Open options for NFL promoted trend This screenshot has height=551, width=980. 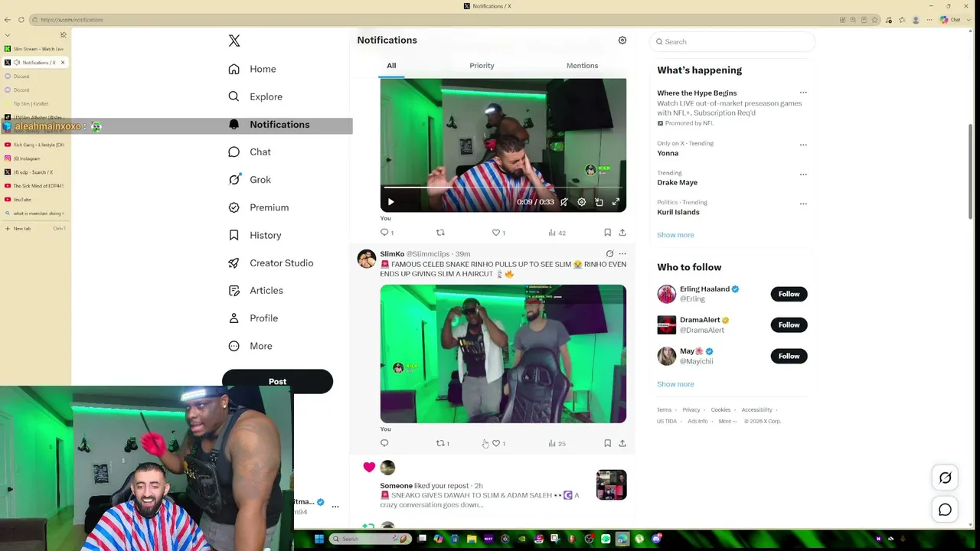pyautogui.click(x=803, y=93)
